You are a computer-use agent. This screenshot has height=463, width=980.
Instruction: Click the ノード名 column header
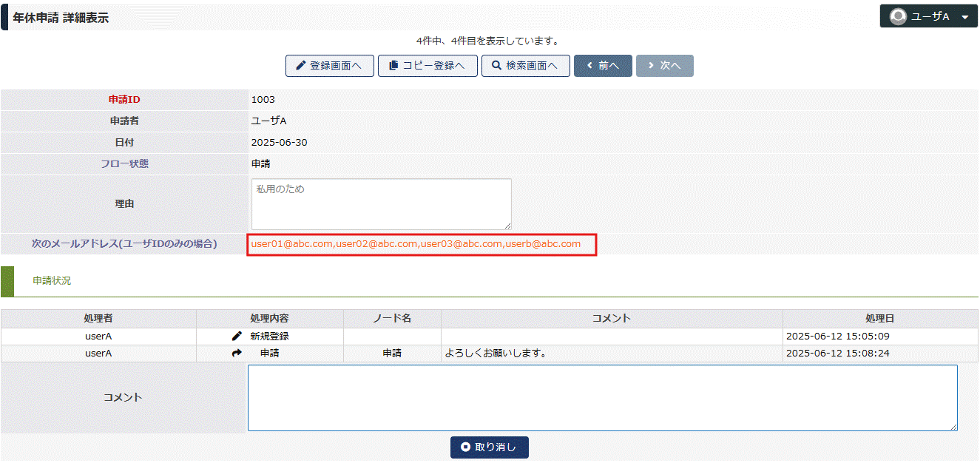[x=392, y=318]
